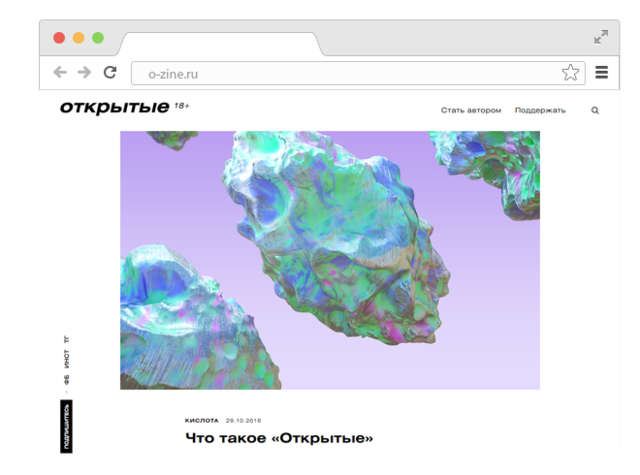This screenshot has height=475, width=640.
Task: Click the green maximize window button
Action: tap(98, 37)
